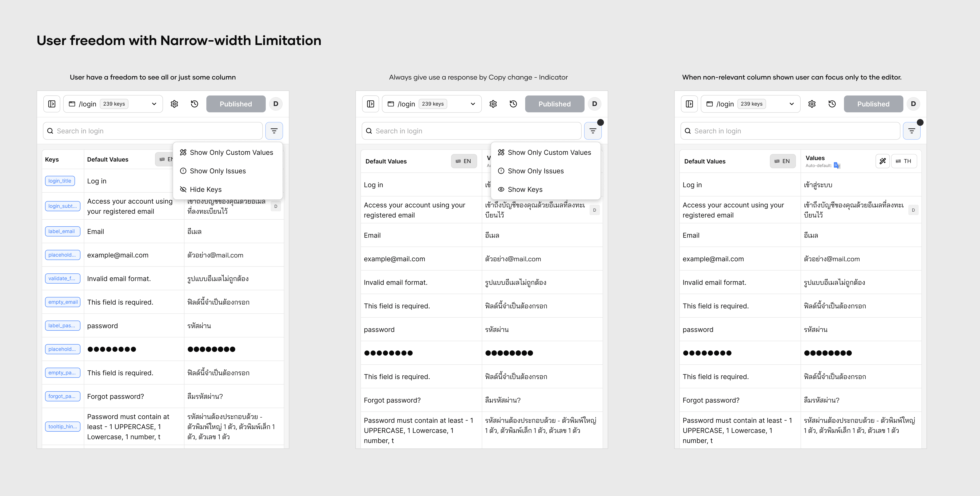Click Published button in right panel
980x496 pixels.
tap(873, 104)
